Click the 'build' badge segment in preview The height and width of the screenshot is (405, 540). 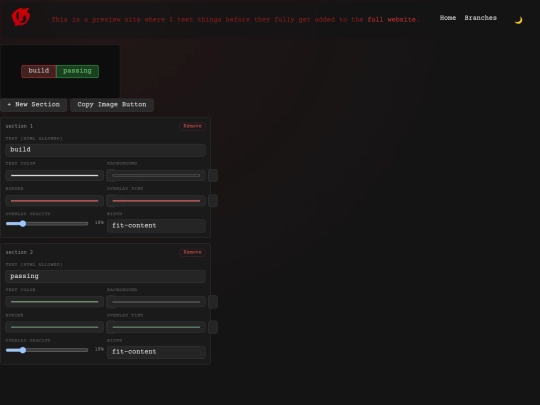pyautogui.click(x=39, y=71)
